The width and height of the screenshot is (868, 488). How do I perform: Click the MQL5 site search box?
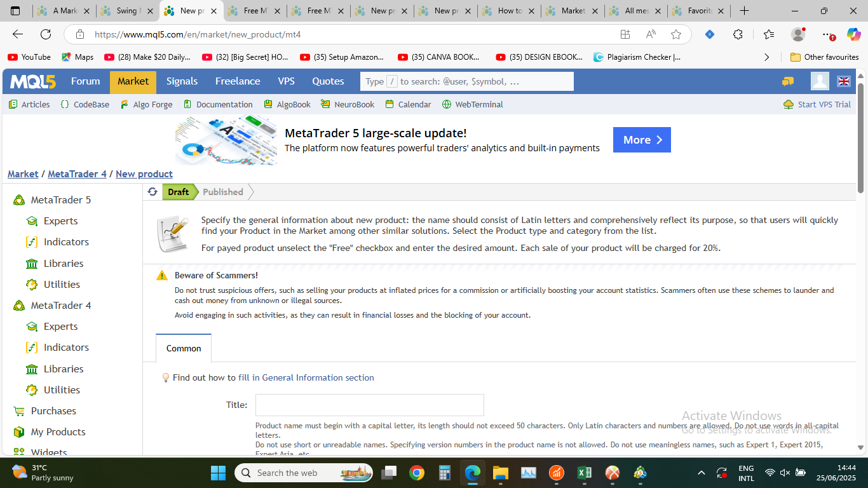[x=466, y=81]
